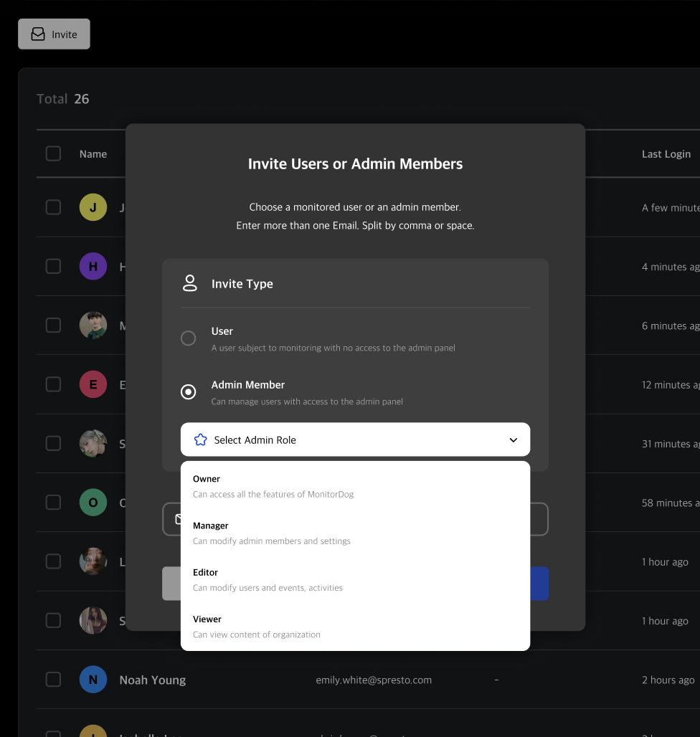Click the green O user avatar
700x737 pixels.
coord(93,503)
